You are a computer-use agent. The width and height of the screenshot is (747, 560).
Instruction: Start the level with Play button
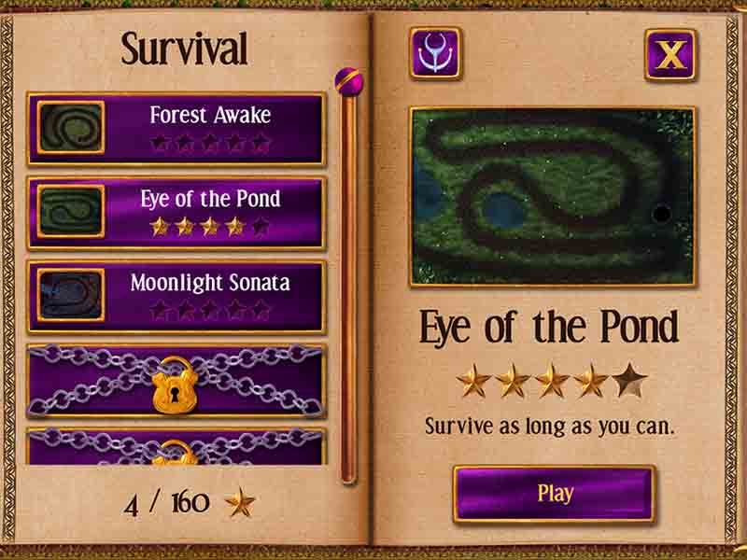point(554,494)
